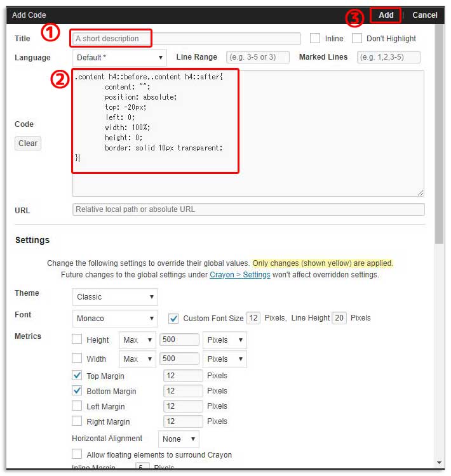Enable the Inline checkbox
451x476 pixels.
315,39
